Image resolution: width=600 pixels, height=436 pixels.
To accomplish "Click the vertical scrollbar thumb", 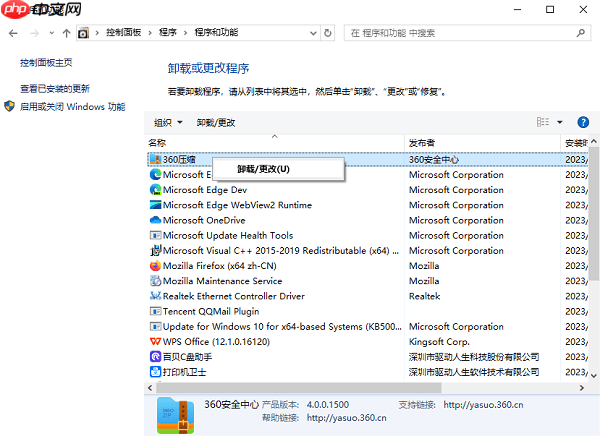I will click(594, 214).
